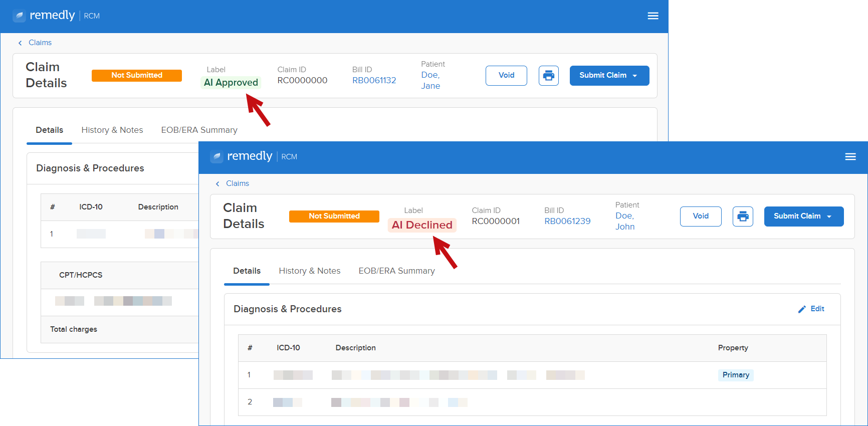The height and width of the screenshot is (426, 868).
Task: Click ICD-10 column header in front window
Action: click(x=288, y=348)
